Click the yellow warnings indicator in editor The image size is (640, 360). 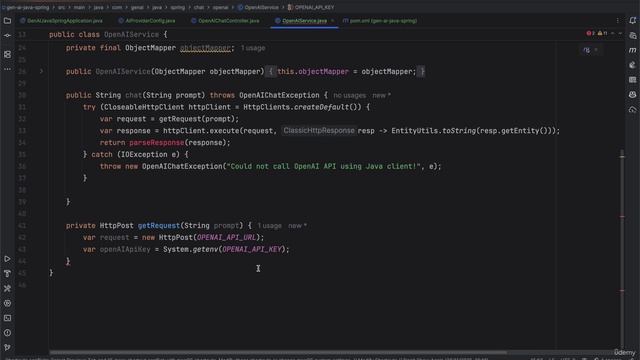[x=602, y=33]
